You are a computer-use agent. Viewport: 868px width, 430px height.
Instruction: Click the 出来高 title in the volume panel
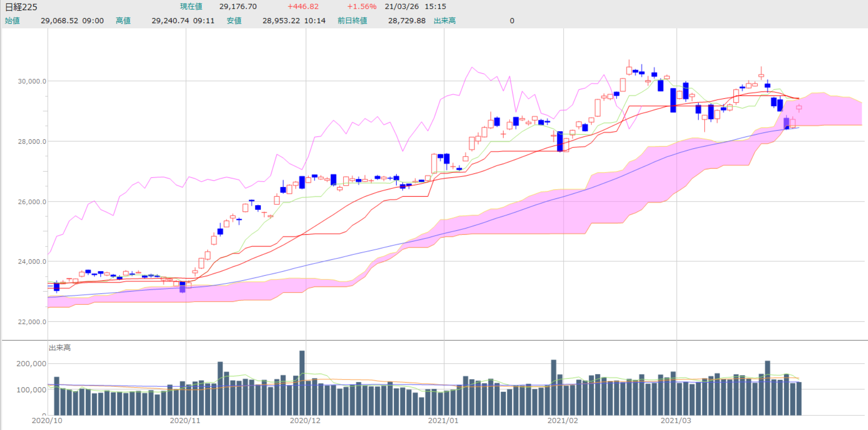pos(60,348)
